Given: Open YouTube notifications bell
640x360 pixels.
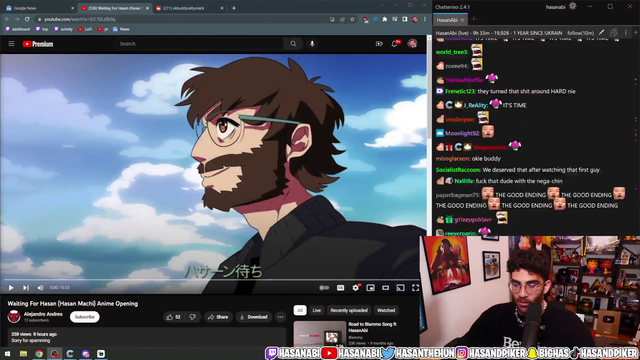Looking at the screenshot, I should tap(395, 44).
